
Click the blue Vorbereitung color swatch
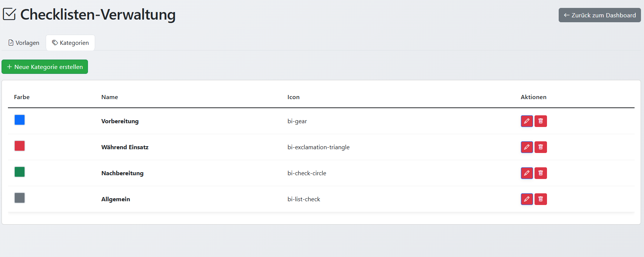click(x=20, y=120)
